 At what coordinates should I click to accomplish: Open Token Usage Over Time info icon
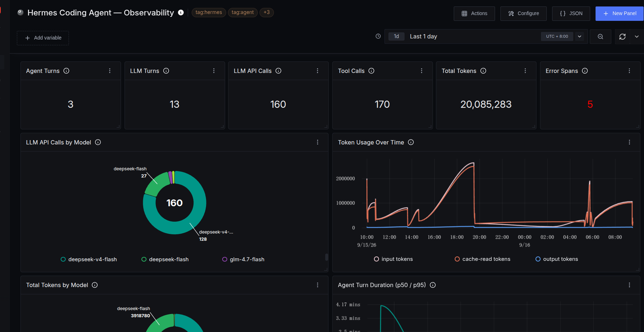411,142
